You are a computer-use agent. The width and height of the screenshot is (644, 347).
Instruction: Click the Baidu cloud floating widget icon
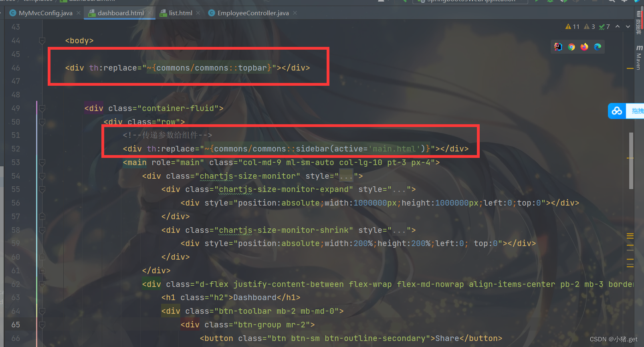[x=617, y=111]
